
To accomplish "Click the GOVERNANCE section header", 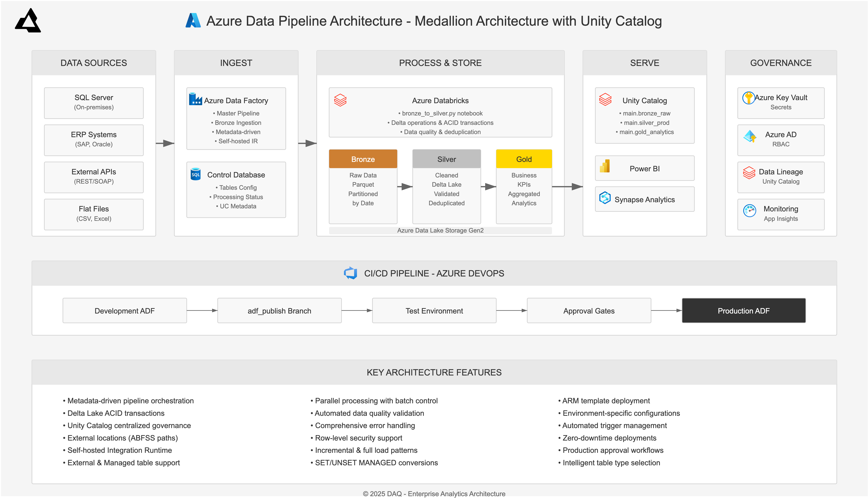I will click(x=781, y=63).
